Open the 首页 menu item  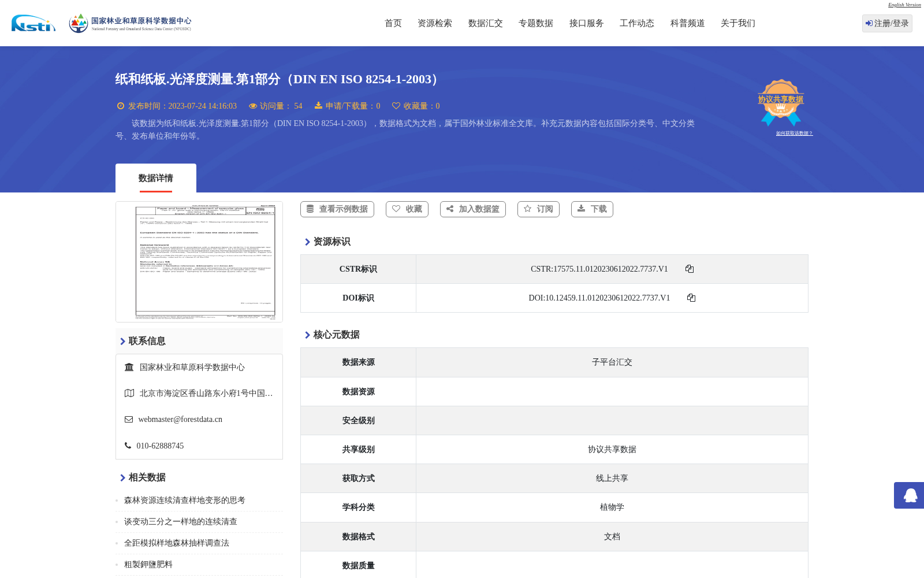pyautogui.click(x=393, y=23)
